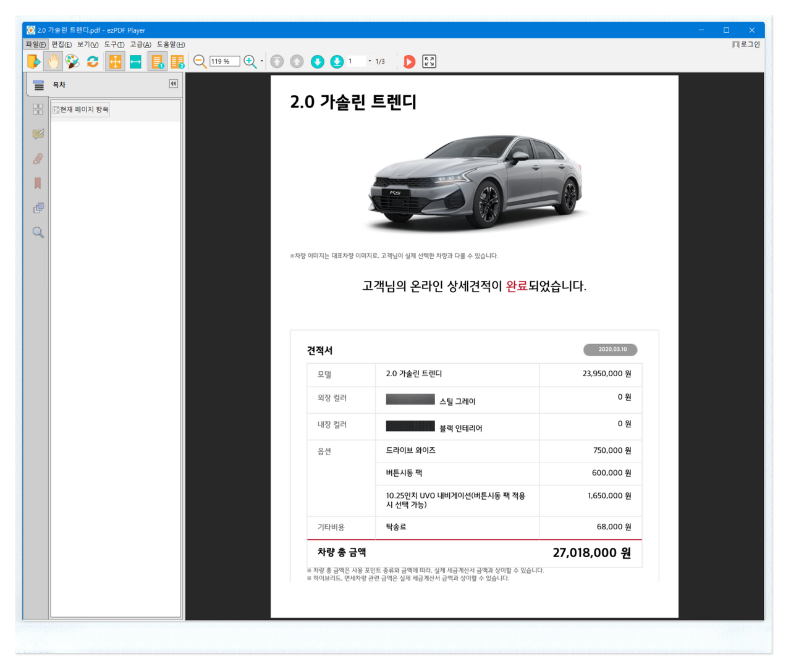
Task: Click the ezPDF Player title bar icon
Action: click(x=31, y=30)
